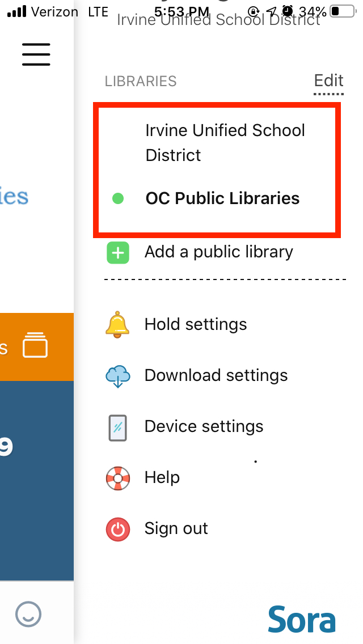Choose Sign out

(176, 528)
